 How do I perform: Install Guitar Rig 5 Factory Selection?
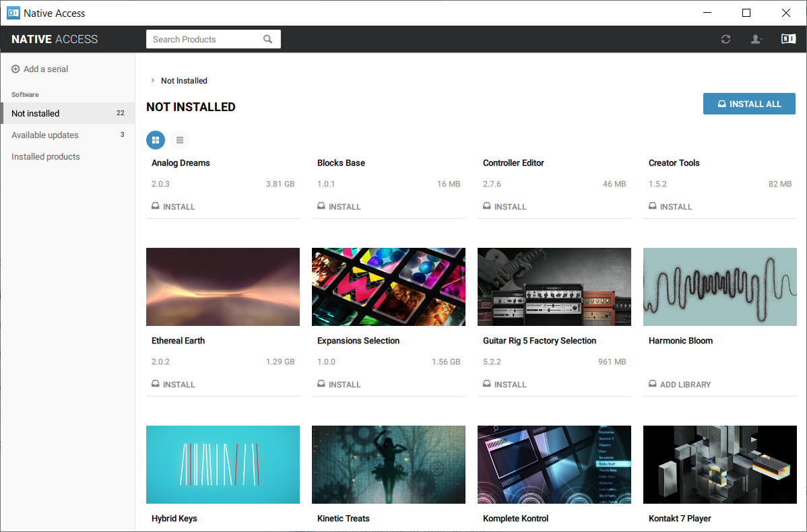(505, 385)
